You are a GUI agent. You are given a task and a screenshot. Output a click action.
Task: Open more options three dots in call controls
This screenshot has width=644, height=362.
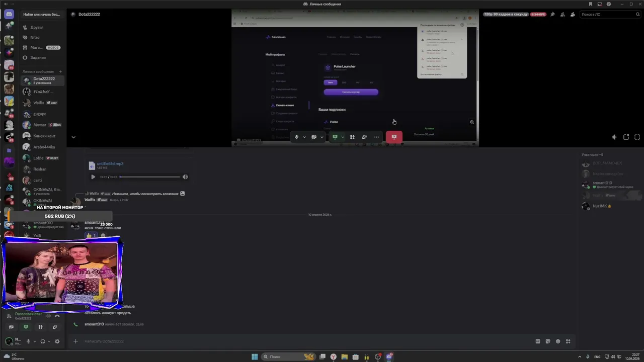pyautogui.click(x=376, y=137)
